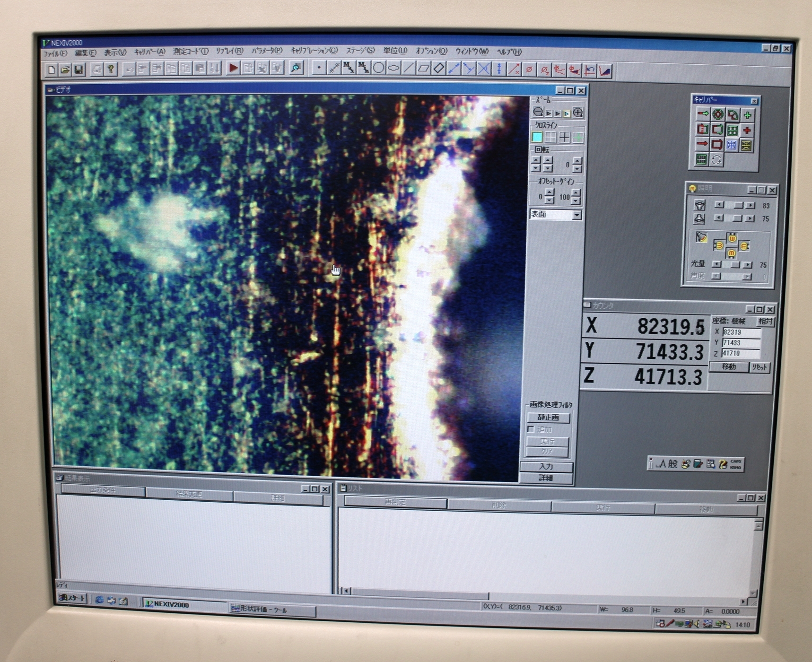Click the left ring light segment bulb
812x662 pixels.
tap(719, 245)
